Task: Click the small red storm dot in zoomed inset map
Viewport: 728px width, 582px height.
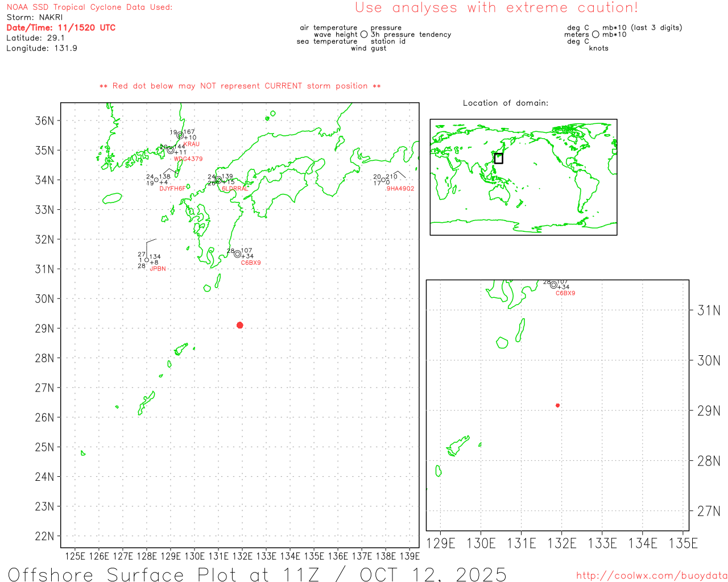Action: pos(557,405)
